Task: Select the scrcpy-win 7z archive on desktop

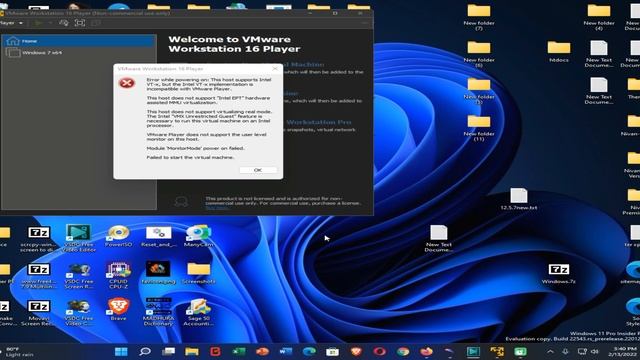Action: click(x=38, y=239)
